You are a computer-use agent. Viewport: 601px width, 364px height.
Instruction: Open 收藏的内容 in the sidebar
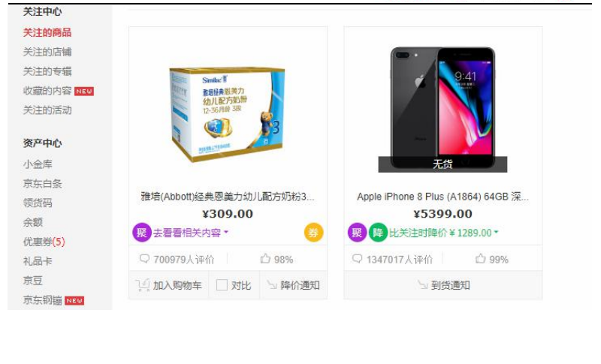47,91
